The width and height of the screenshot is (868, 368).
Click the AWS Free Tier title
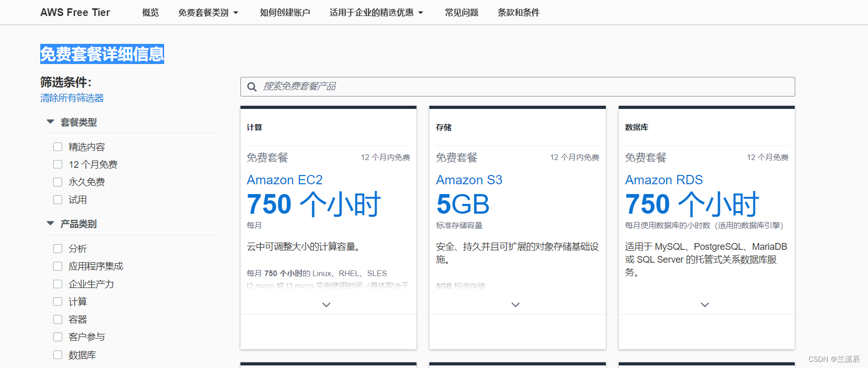coord(75,12)
